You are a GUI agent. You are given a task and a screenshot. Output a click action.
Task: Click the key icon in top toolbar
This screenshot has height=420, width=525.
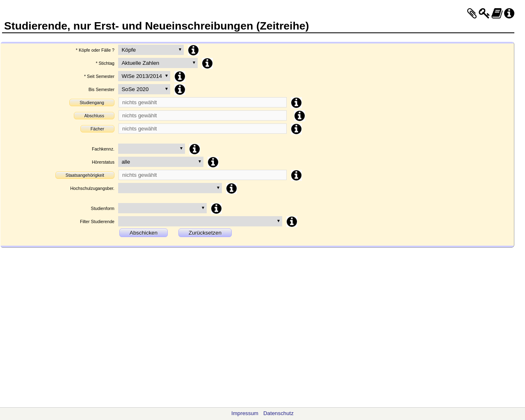tap(484, 14)
